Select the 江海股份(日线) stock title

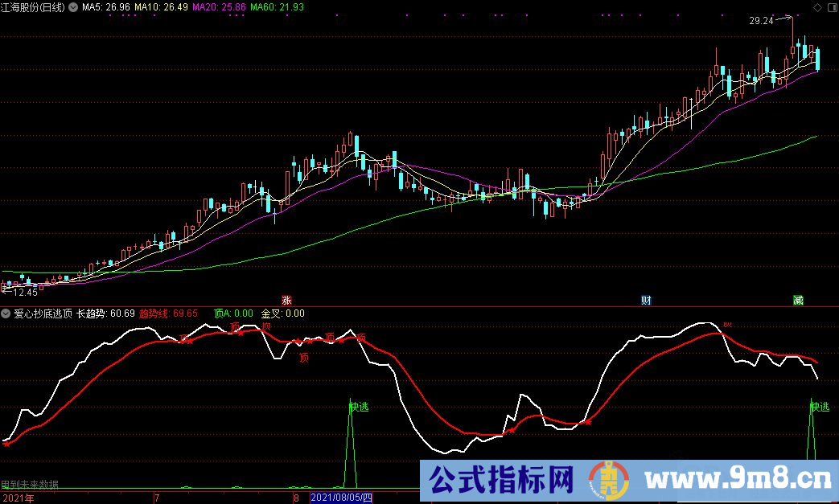pos(33,7)
